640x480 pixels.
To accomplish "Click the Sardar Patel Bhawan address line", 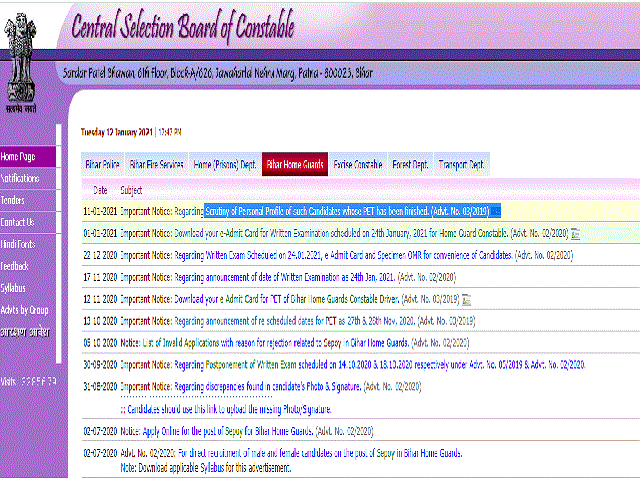I will pyautogui.click(x=218, y=73).
